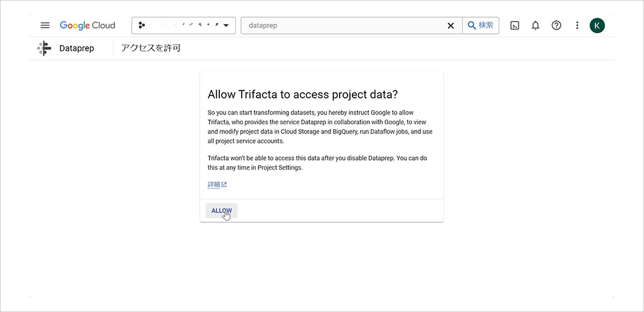Activate Cloud Shell terminal icon
This screenshot has height=312, width=644.
click(515, 25)
